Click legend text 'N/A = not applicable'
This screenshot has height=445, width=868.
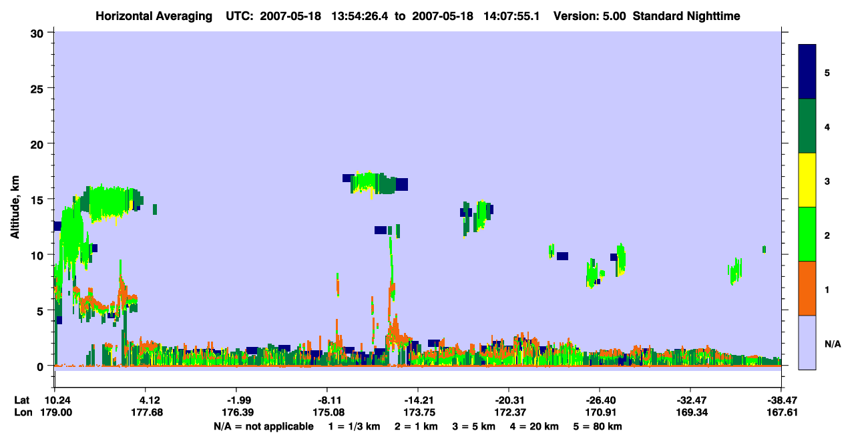click(x=263, y=426)
